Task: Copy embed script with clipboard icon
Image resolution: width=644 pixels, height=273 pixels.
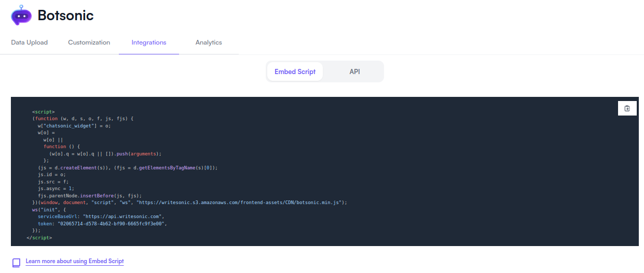Action: (x=627, y=108)
